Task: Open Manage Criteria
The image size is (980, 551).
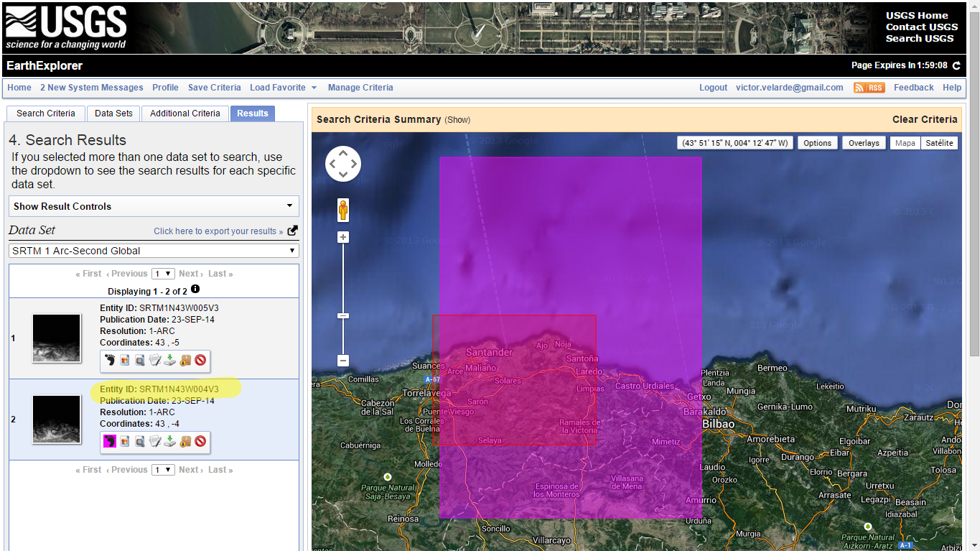Action: click(360, 88)
